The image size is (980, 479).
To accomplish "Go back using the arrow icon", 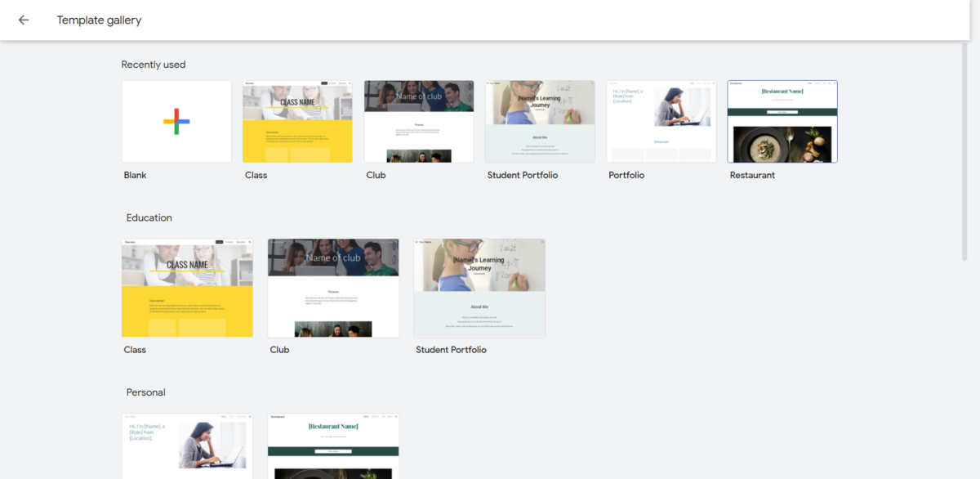I will (x=24, y=20).
